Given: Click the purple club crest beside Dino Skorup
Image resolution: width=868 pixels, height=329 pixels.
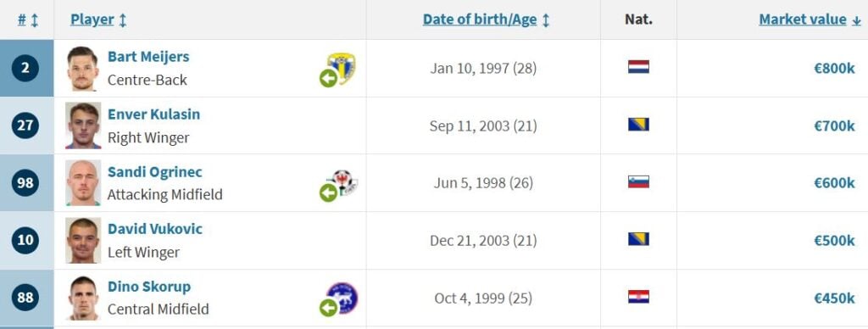Looking at the screenshot, I should (x=342, y=298).
